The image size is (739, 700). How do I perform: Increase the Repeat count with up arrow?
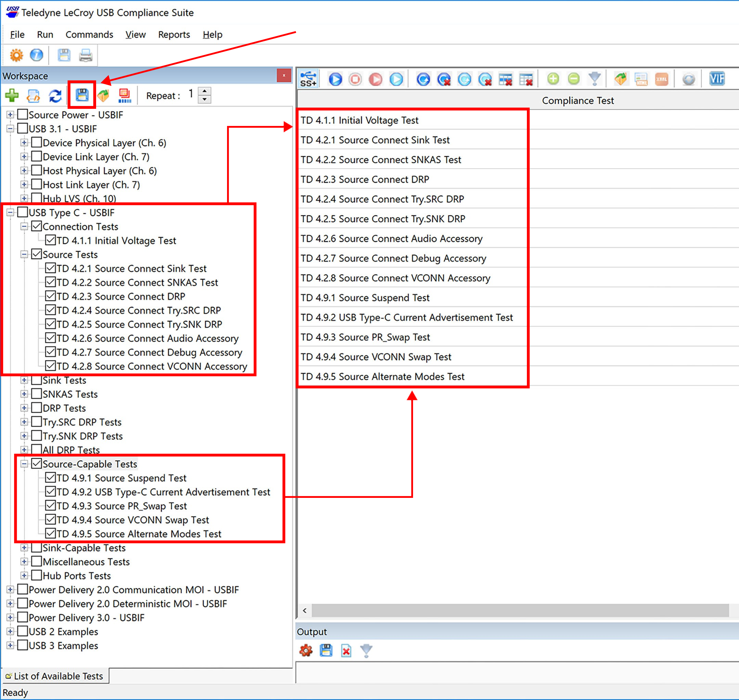205,91
